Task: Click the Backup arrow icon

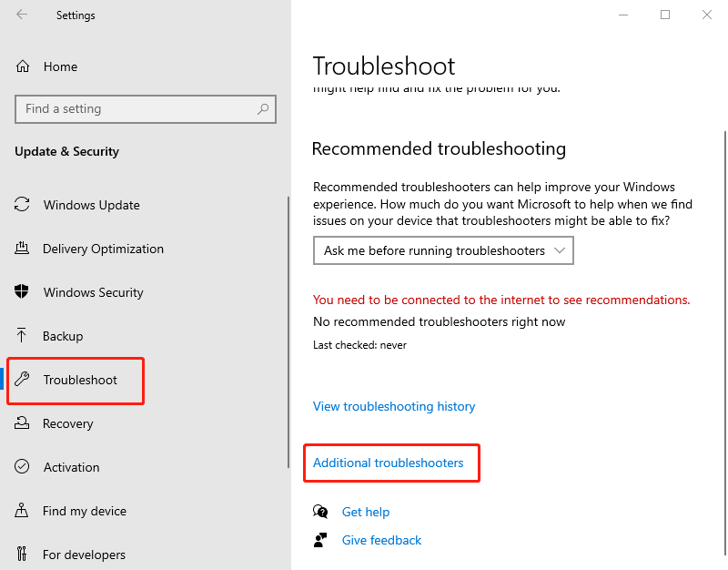Action: 24,336
